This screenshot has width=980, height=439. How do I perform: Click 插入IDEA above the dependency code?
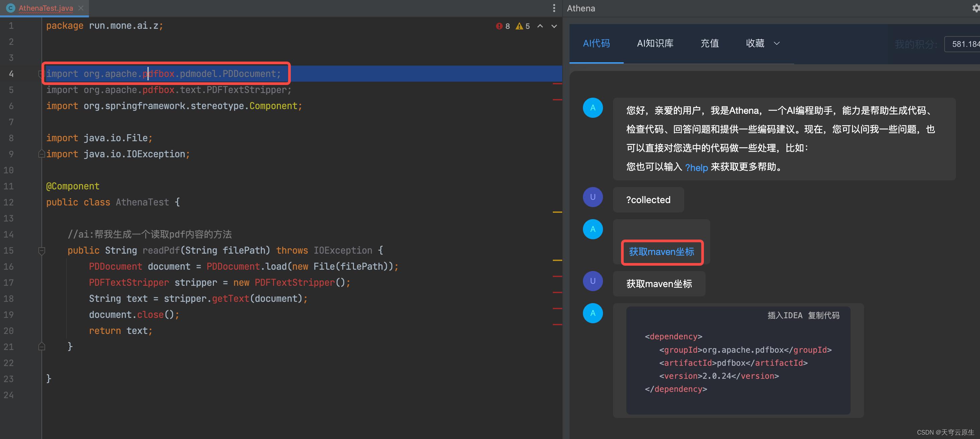(785, 315)
